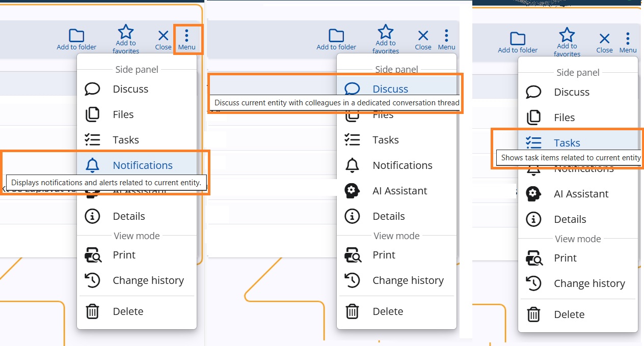Choose Delete trash item in right screenshot
The height and width of the screenshot is (346, 644).
tap(578, 314)
